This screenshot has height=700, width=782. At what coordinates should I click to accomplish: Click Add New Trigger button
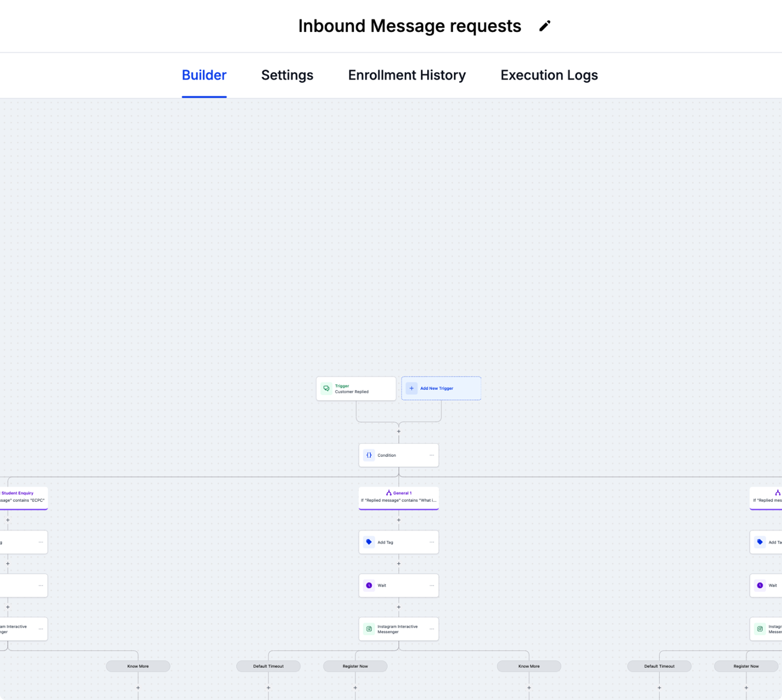tap(441, 388)
